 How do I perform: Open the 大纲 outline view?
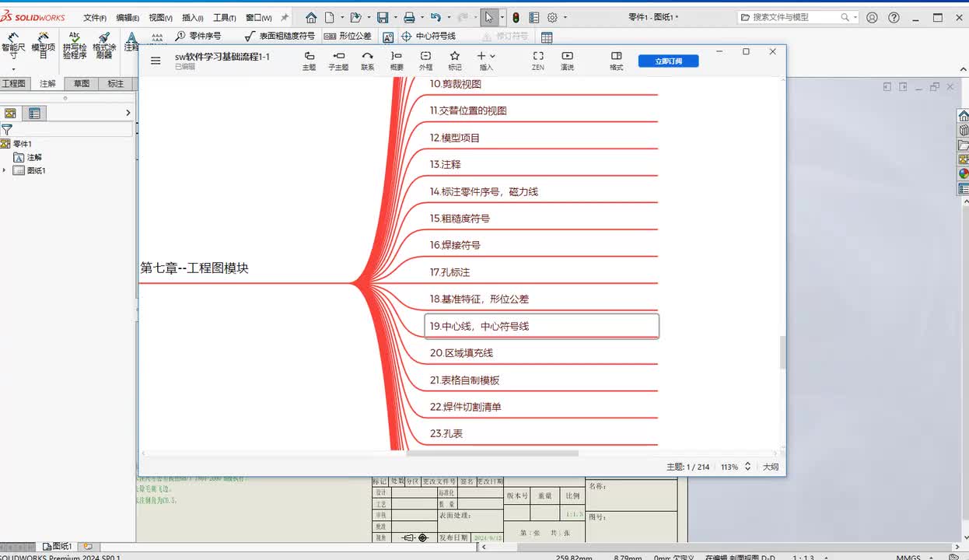coord(770,467)
